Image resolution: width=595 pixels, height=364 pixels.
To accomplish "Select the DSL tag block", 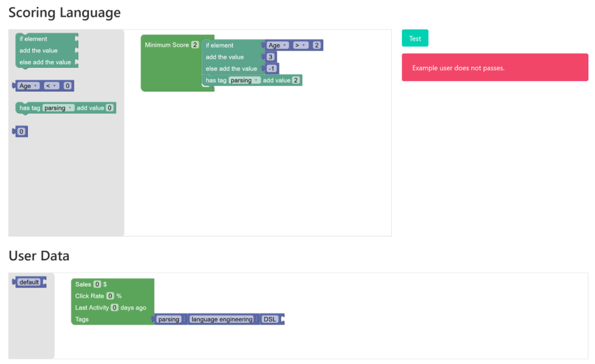I will pyautogui.click(x=270, y=319).
